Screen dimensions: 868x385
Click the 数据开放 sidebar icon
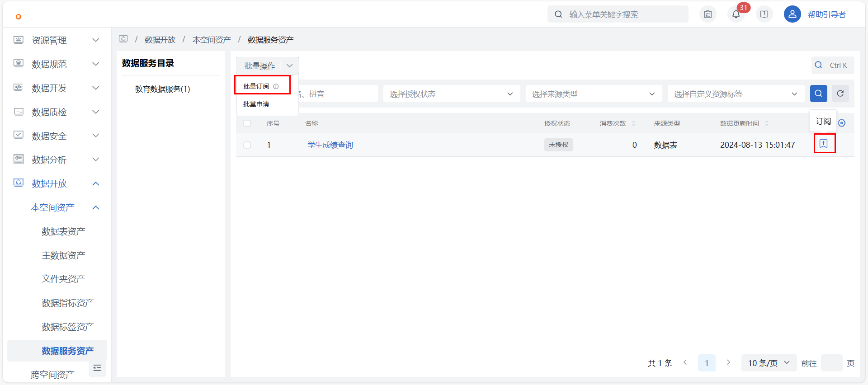[x=19, y=183]
